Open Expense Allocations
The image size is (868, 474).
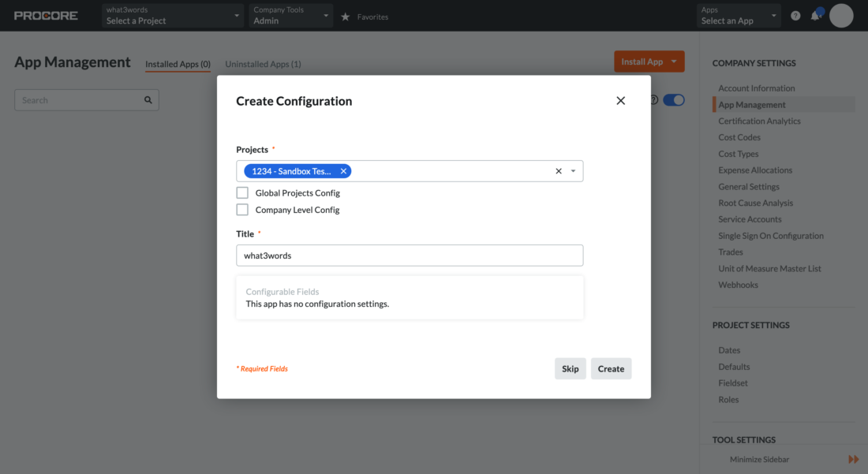pos(755,170)
